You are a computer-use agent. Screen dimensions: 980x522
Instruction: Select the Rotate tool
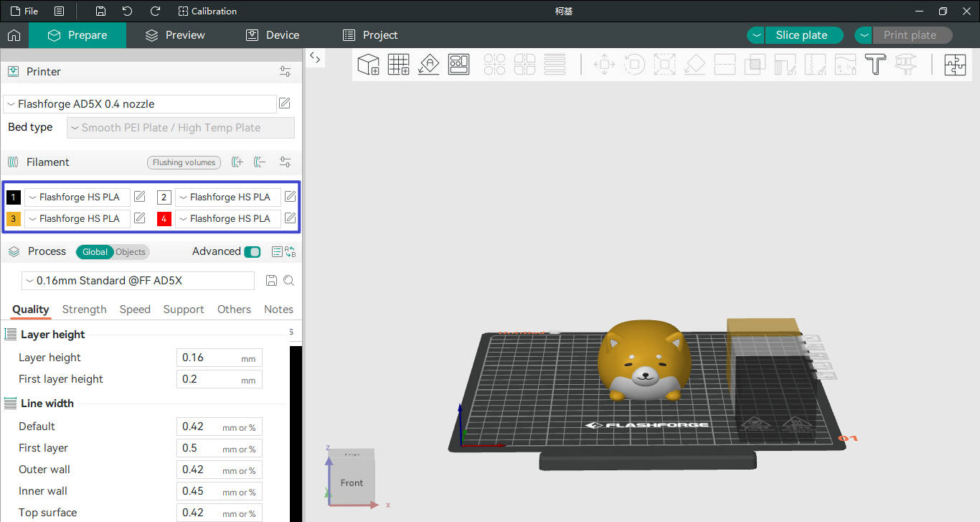634,65
